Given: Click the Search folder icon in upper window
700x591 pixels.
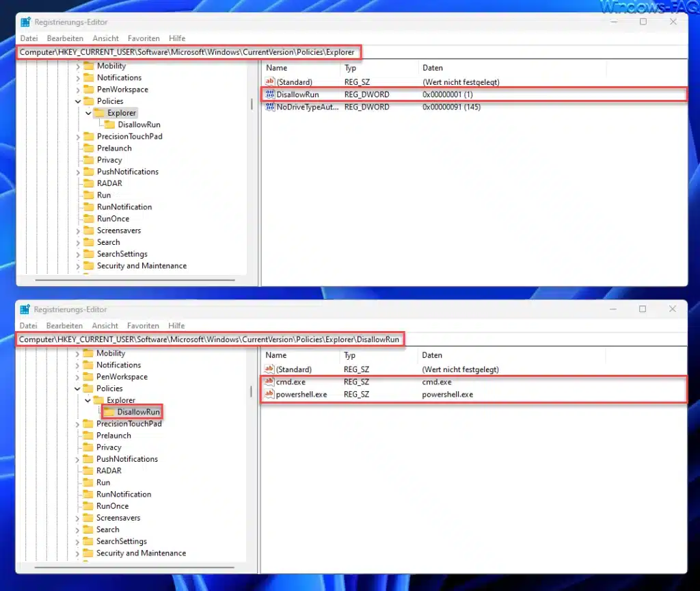Looking at the screenshot, I should [89, 242].
